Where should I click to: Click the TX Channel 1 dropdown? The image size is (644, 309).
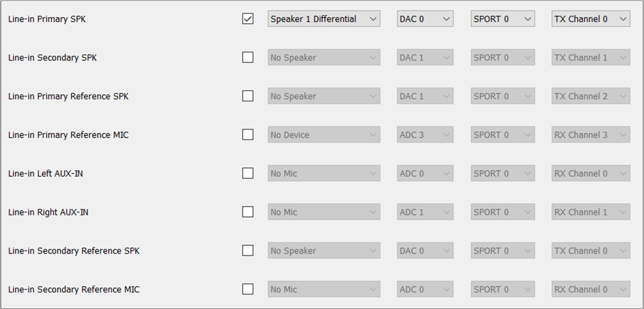pyautogui.click(x=590, y=57)
